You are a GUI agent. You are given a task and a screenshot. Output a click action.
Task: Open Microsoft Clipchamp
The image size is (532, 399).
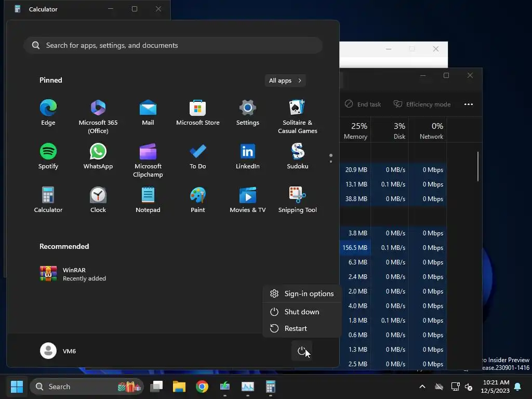coord(148,161)
